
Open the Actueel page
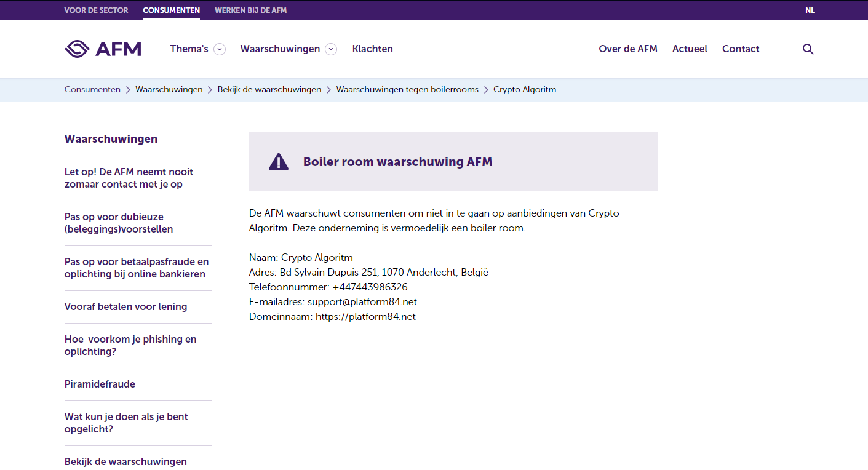tap(690, 49)
